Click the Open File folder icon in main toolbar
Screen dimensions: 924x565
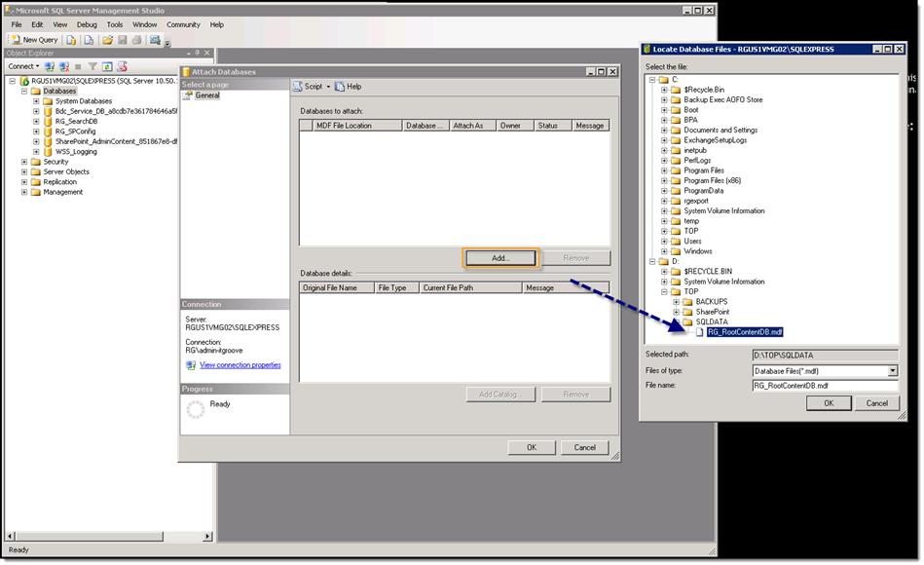click(x=107, y=40)
